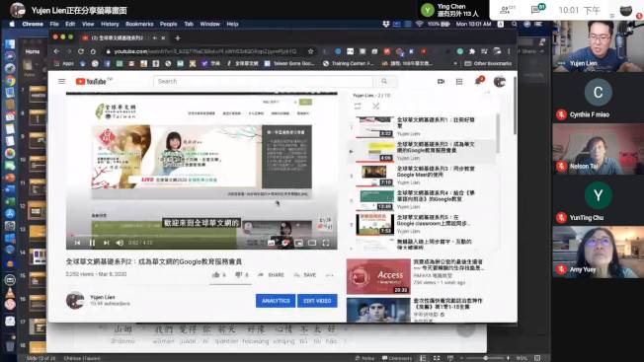The width and height of the screenshot is (644, 362).
Task: Adjust PowerPoint zoom slider in status bar
Action: (x=485, y=358)
